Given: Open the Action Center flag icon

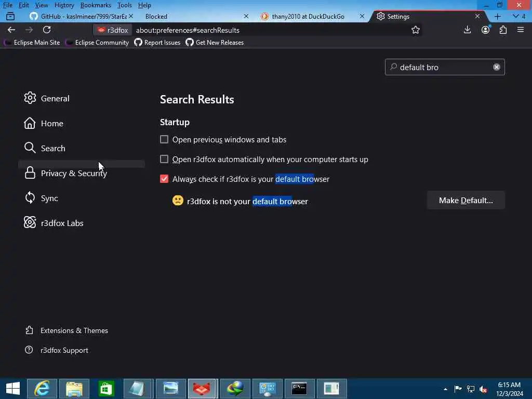Looking at the screenshot, I should coord(458,389).
